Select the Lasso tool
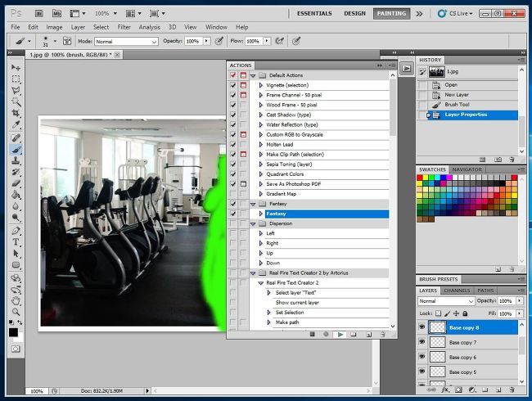 coord(16,91)
